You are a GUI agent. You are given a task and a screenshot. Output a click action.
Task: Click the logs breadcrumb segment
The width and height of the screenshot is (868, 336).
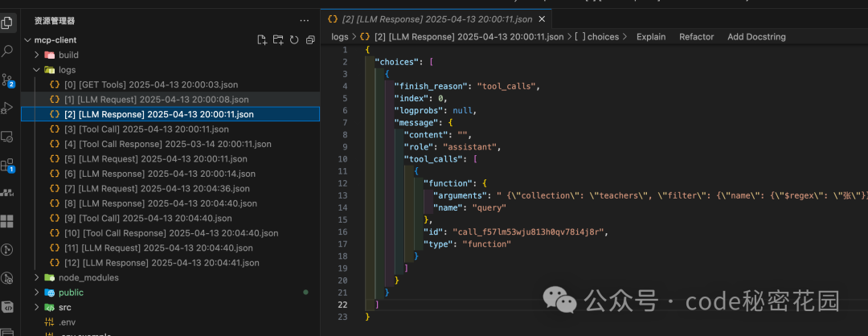tap(340, 37)
